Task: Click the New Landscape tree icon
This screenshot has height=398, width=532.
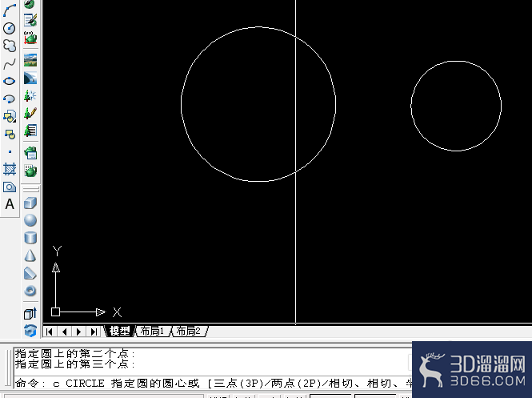Action: 30,95
